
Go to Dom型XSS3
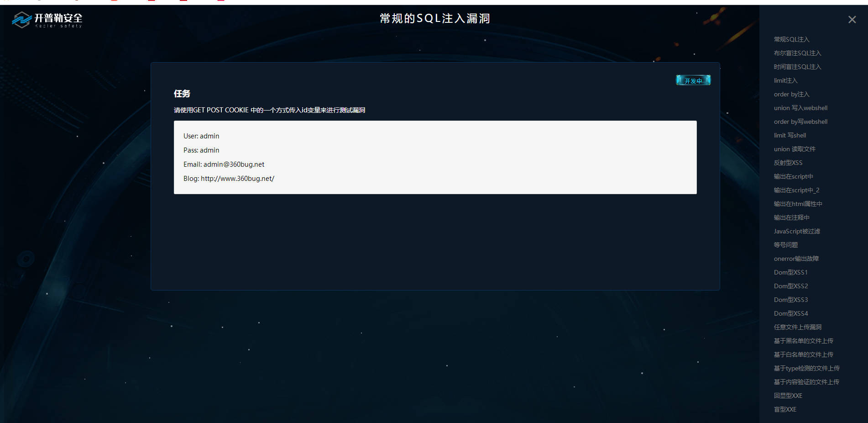[791, 300]
